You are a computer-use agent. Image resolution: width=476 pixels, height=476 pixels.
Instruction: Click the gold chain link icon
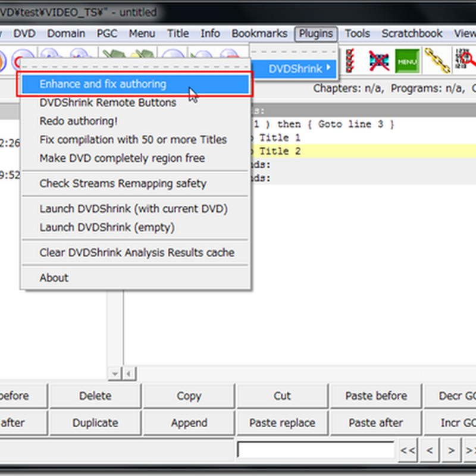[437, 61]
